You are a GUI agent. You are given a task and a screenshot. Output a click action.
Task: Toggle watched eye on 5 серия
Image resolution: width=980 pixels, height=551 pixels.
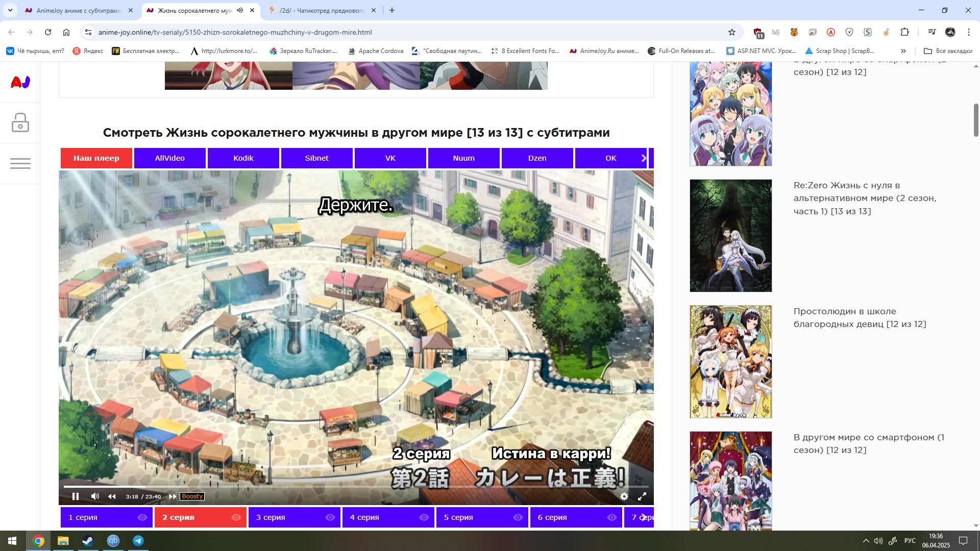click(x=518, y=517)
